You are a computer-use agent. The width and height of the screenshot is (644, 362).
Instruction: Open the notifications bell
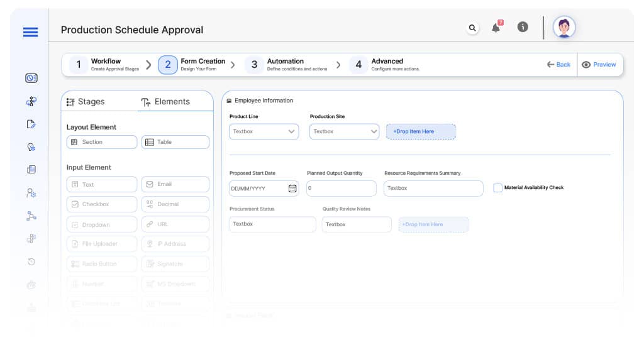pos(497,27)
